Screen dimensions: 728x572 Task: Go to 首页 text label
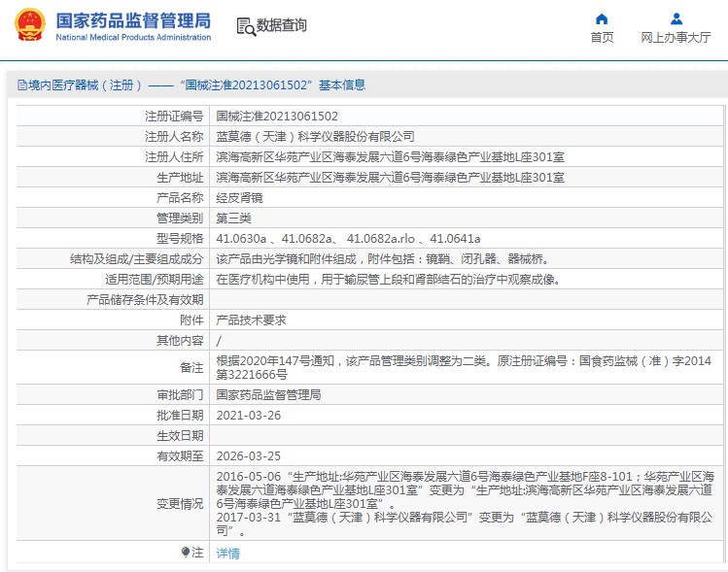coord(602,38)
